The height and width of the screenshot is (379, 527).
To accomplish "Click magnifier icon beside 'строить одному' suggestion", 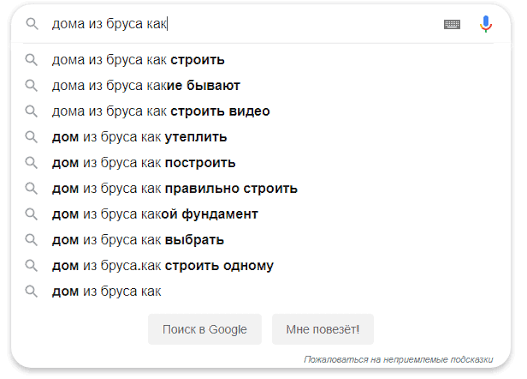I will point(31,266).
